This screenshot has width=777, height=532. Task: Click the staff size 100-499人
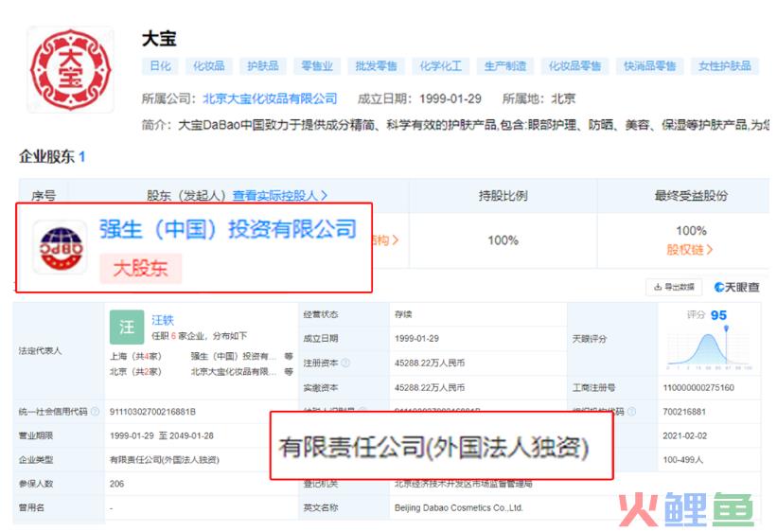coord(683,460)
